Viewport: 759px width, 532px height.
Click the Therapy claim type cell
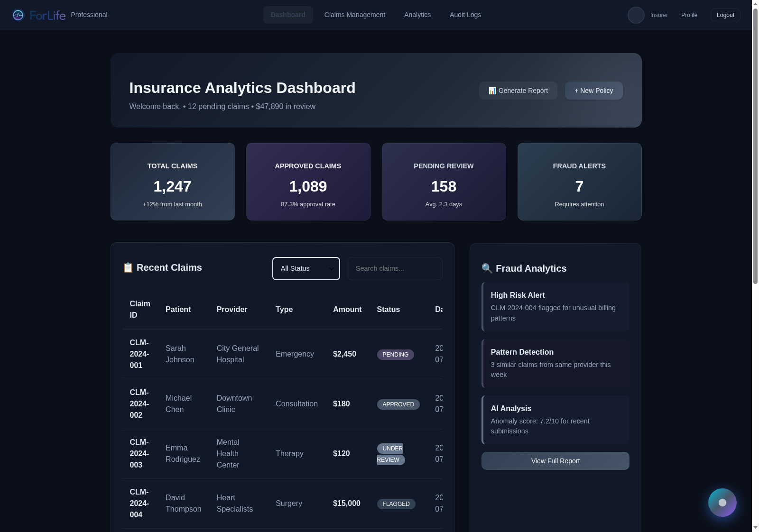[x=289, y=454]
